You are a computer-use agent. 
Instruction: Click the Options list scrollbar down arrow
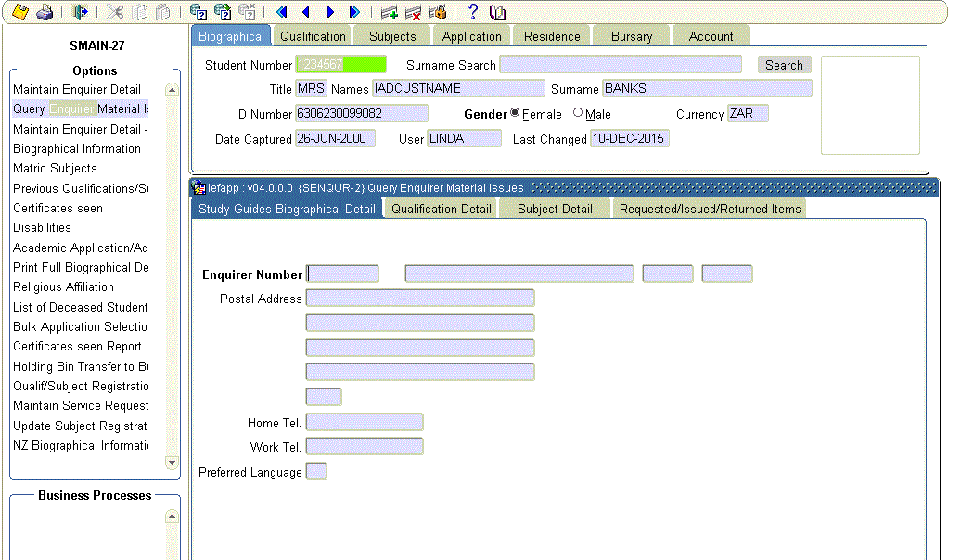[x=171, y=462]
